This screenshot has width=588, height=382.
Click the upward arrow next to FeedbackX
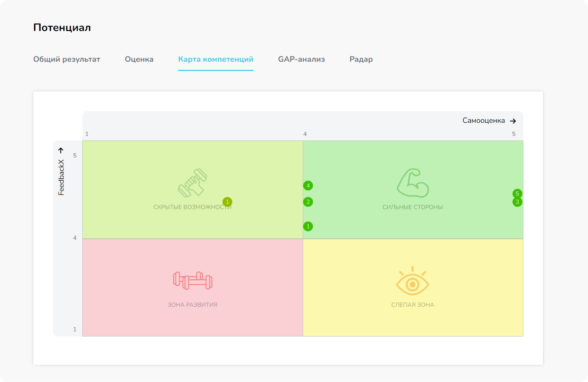point(61,150)
